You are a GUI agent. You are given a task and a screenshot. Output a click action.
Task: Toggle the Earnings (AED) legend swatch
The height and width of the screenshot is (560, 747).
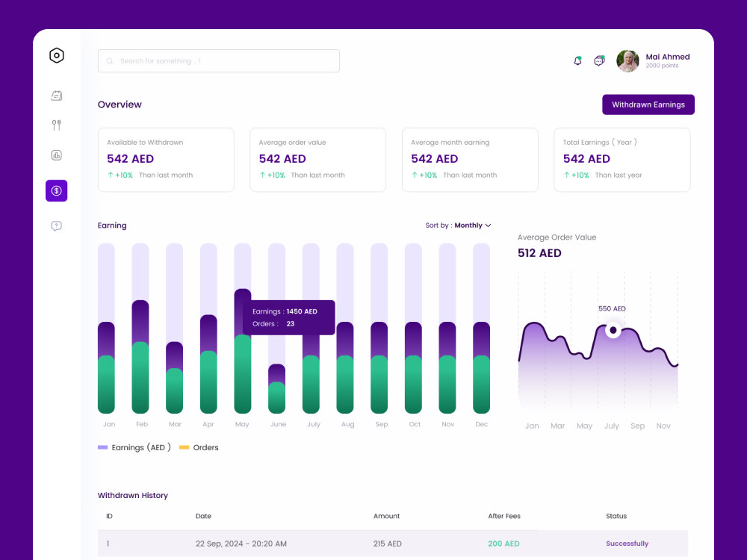(x=102, y=447)
